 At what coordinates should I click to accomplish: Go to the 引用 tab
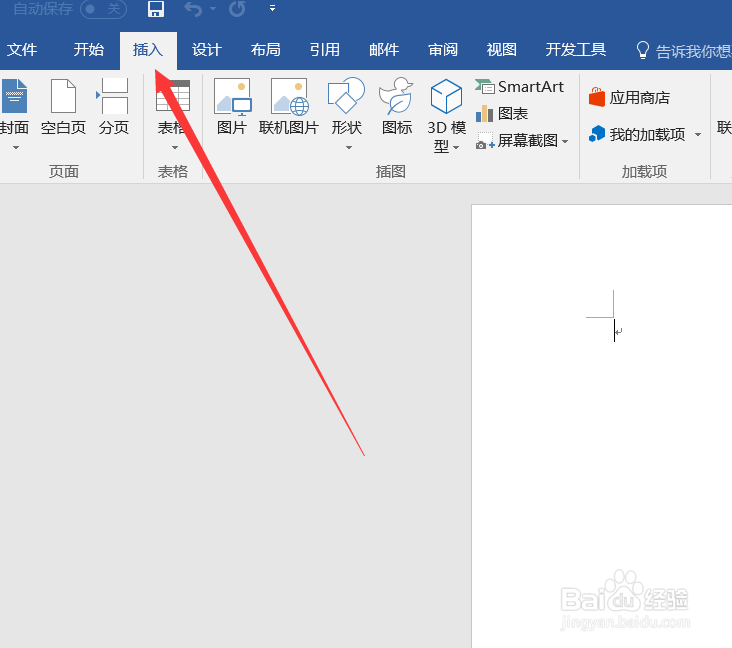pyautogui.click(x=324, y=49)
